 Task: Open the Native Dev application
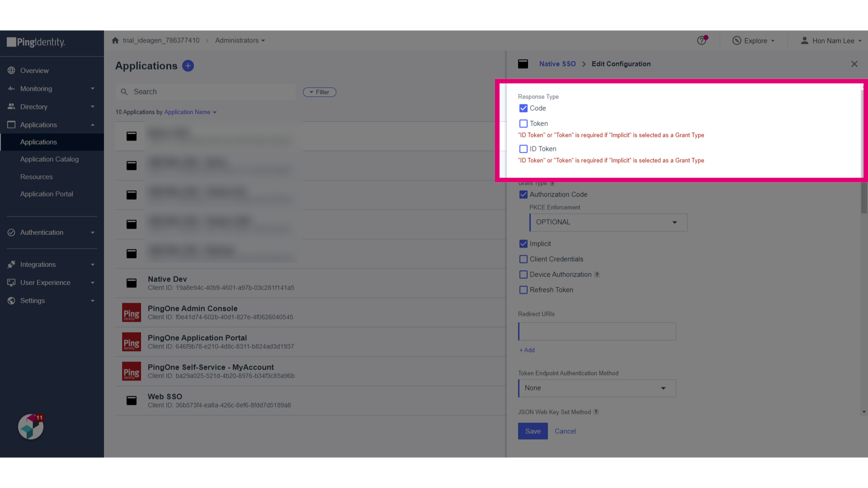click(x=311, y=283)
